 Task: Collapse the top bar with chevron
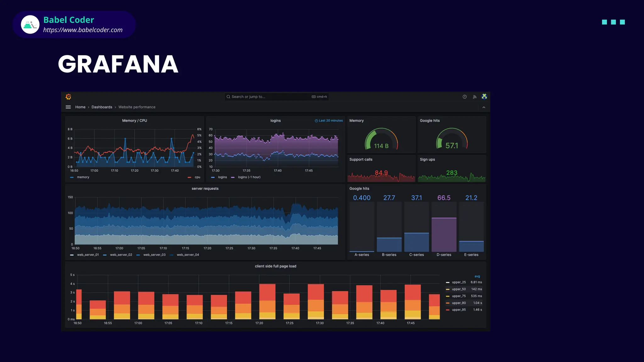pyautogui.click(x=484, y=107)
